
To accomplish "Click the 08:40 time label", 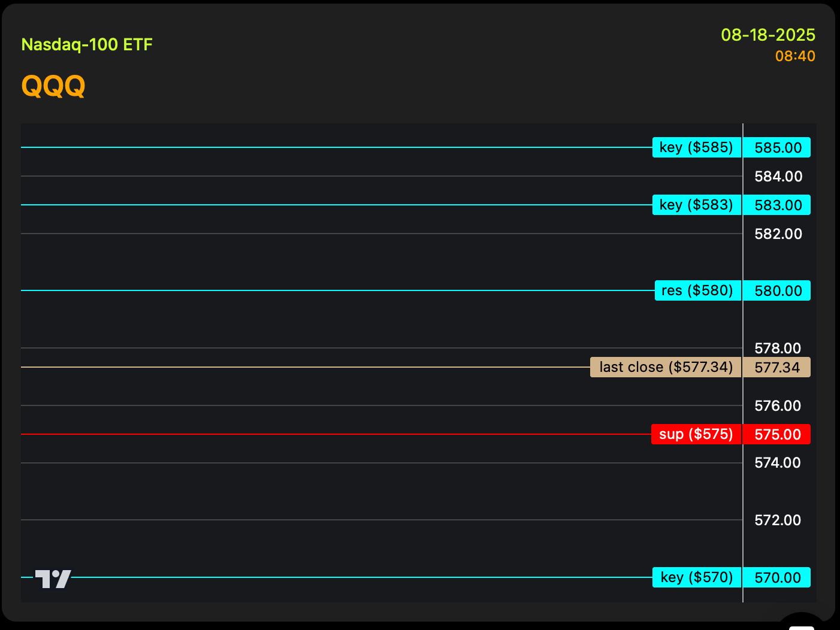I will (794, 56).
